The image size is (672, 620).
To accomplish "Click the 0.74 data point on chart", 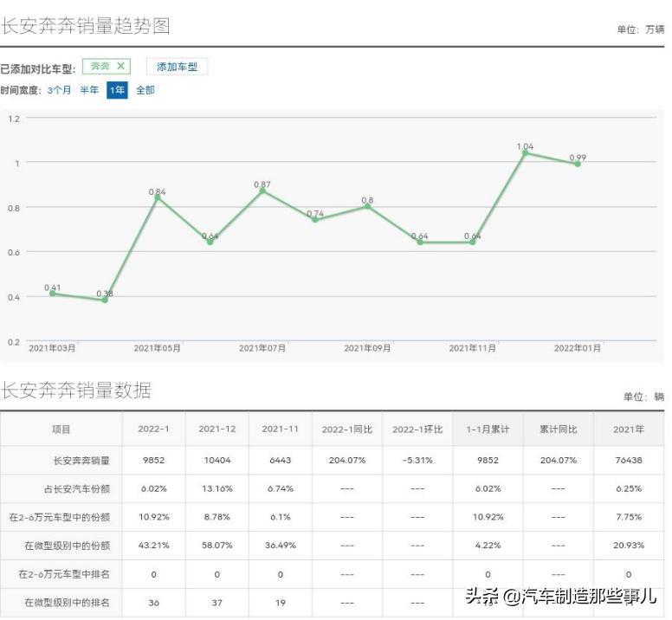I will 315,220.
